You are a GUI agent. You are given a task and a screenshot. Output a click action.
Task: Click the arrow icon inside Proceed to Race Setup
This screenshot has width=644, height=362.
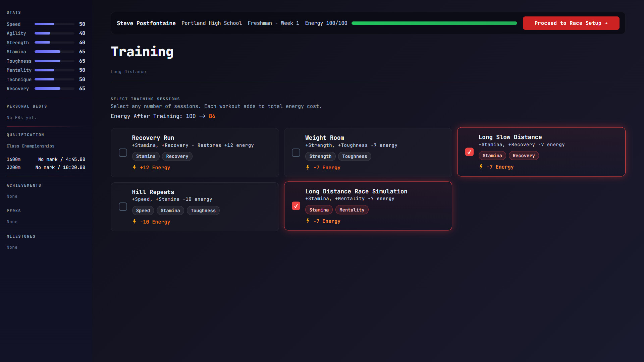pyautogui.click(x=606, y=23)
